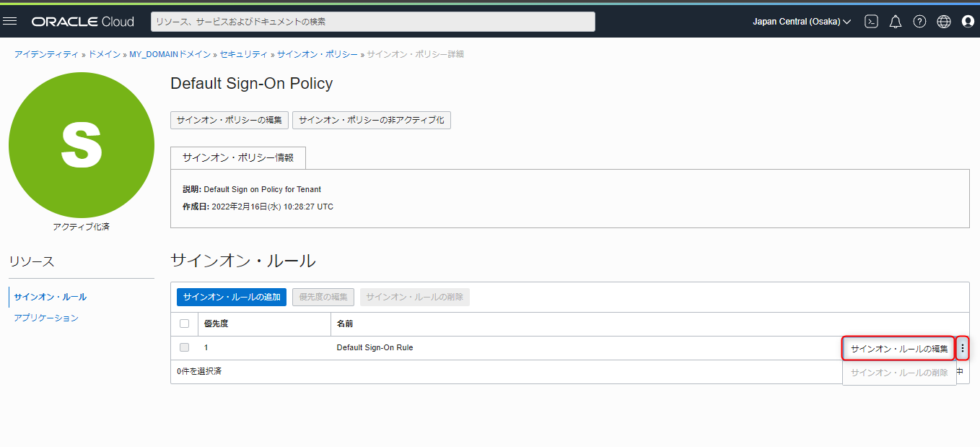
Task: Click the 名前 column header
Action: point(345,324)
